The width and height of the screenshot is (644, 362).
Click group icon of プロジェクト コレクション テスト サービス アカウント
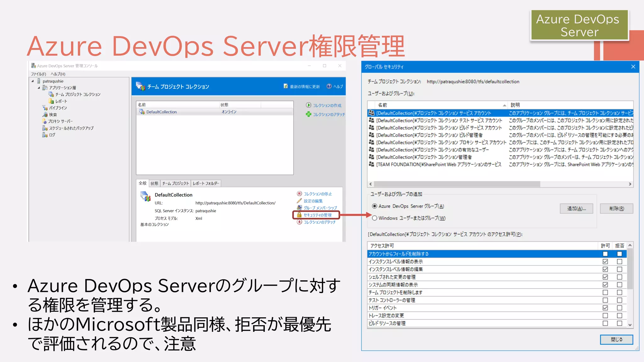[x=371, y=120]
